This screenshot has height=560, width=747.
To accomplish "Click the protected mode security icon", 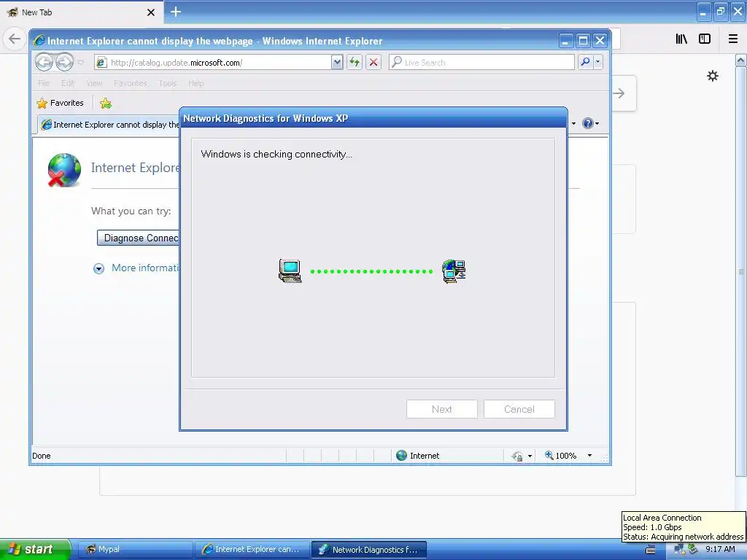I will tap(517, 456).
